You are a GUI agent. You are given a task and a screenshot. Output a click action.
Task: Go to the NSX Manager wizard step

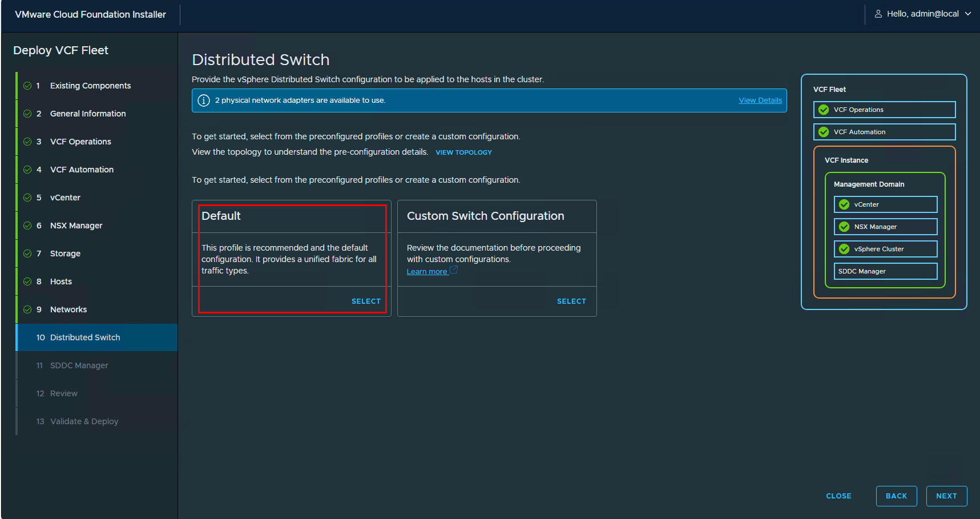(x=96, y=226)
